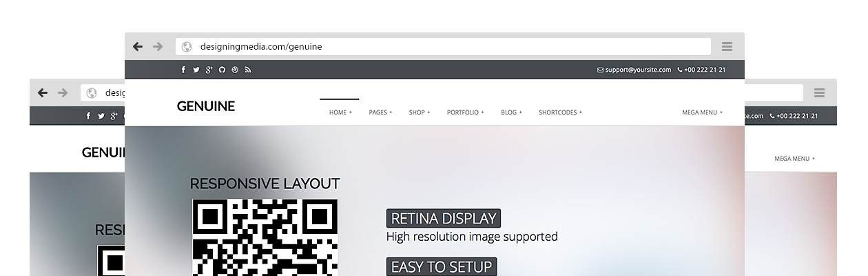Open Twitter icon in front window top bar

[196, 70]
